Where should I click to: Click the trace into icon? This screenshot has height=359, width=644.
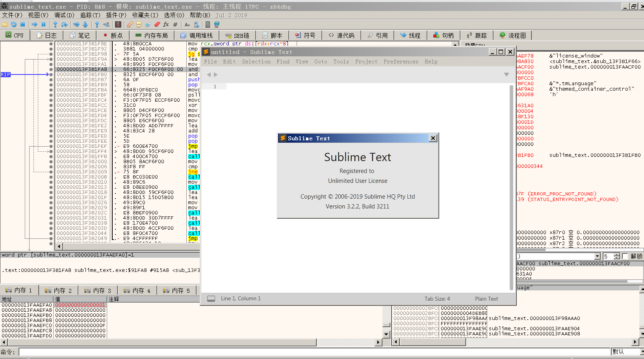pyautogui.click(x=76, y=24)
